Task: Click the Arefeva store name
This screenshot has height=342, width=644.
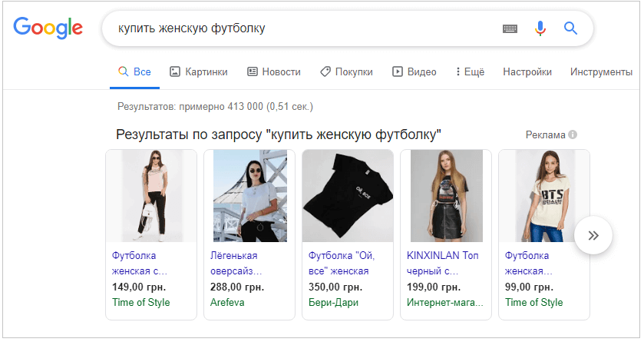Action: click(227, 303)
